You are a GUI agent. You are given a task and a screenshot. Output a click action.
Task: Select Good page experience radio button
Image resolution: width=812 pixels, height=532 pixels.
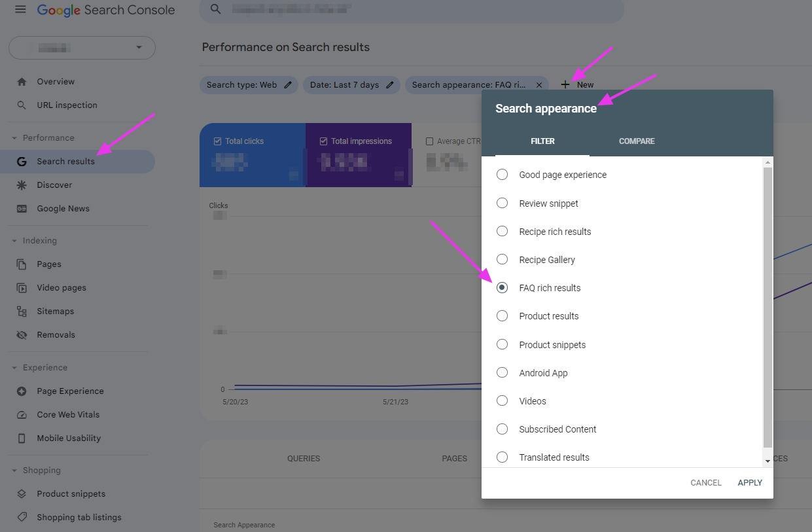(x=502, y=175)
